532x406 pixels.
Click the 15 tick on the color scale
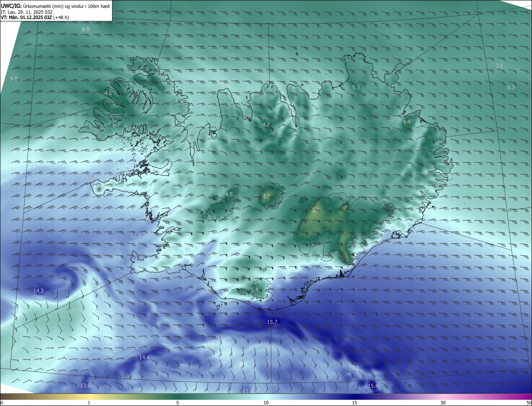355,403
